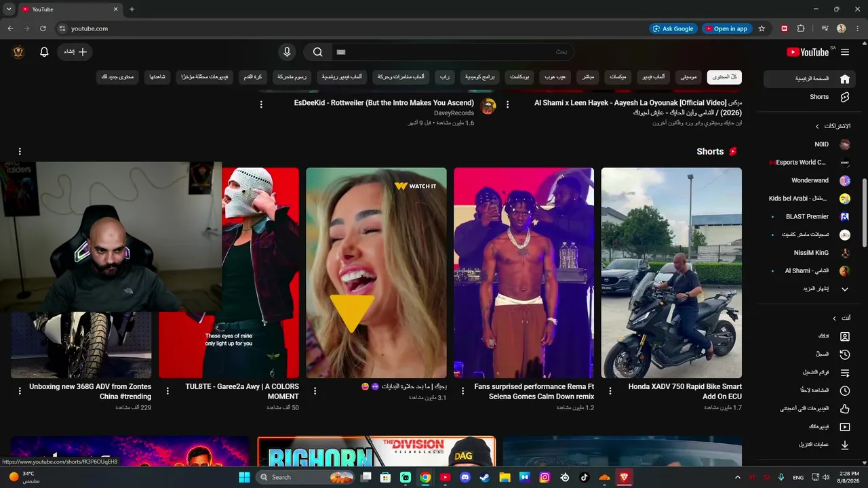Show hidden system tray icons
This screenshot has height=488, width=868.
[737, 477]
